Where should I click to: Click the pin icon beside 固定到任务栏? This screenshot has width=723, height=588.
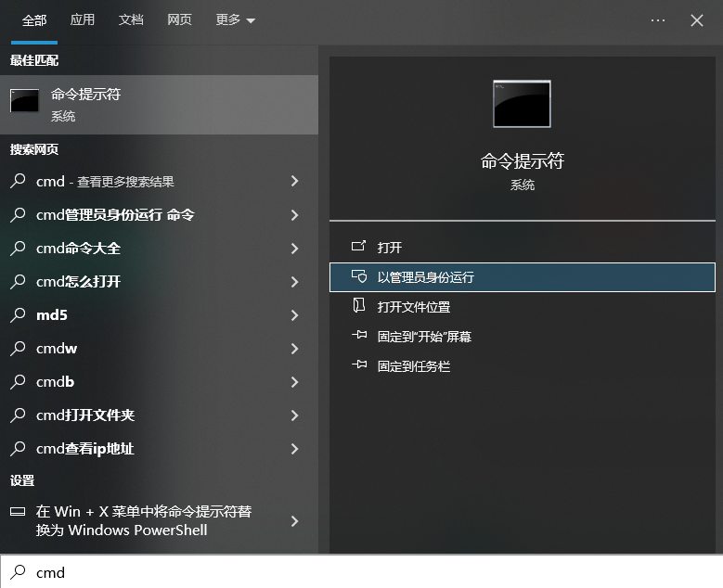[359, 364]
